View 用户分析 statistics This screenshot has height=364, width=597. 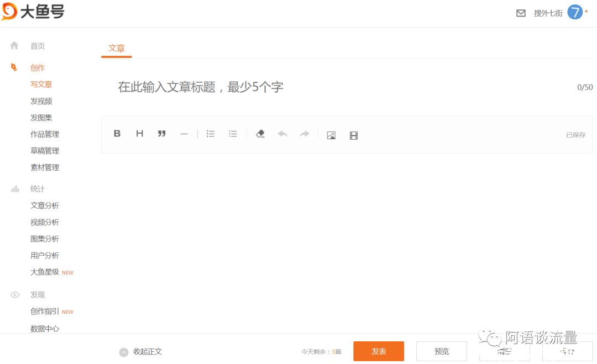click(x=45, y=255)
